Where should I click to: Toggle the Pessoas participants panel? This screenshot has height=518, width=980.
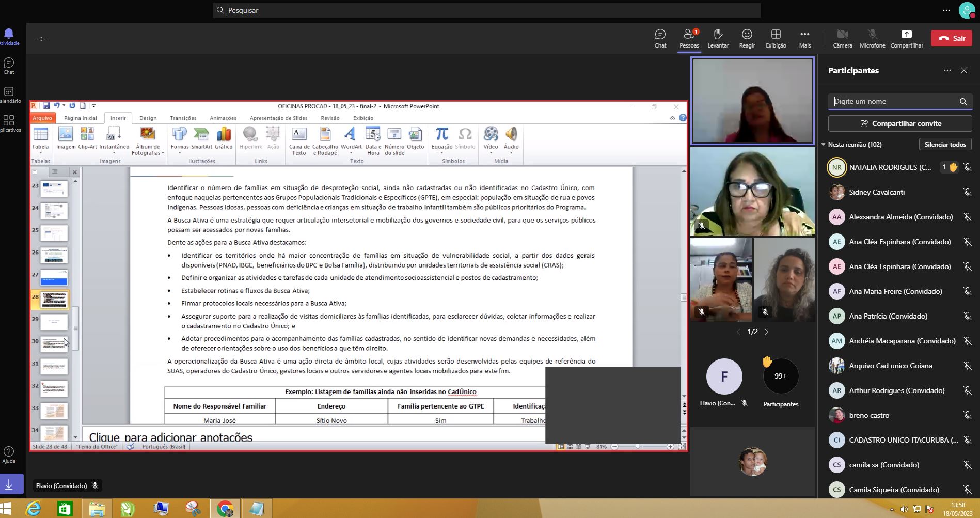point(689,38)
